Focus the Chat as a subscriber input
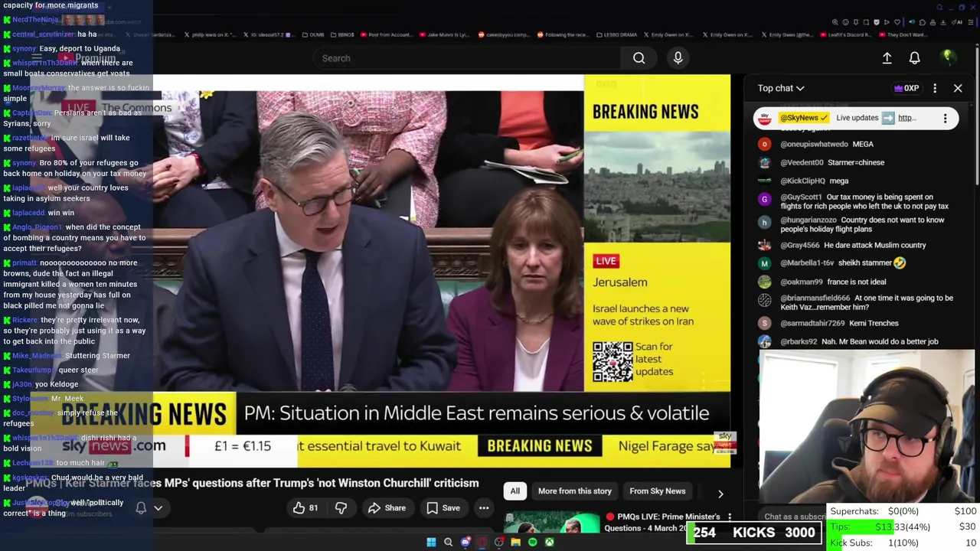Image resolution: width=980 pixels, height=551 pixels. [795, 517]
